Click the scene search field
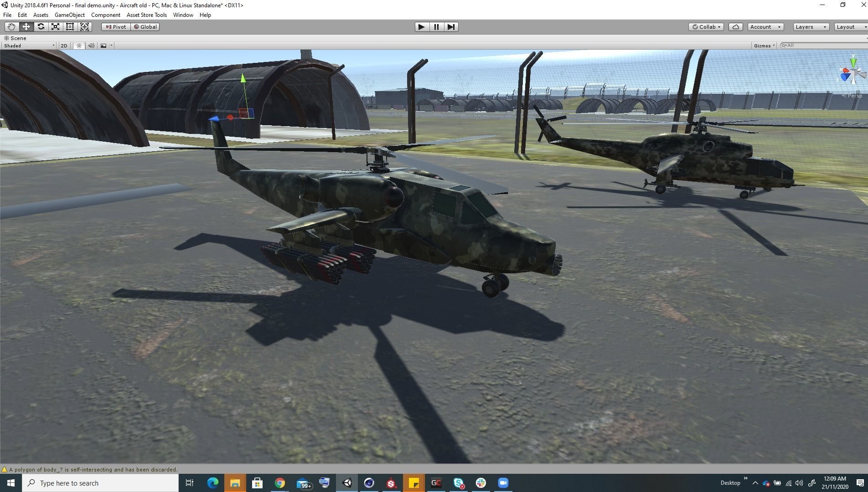The image size is (868, 492). tap(824, 46)
